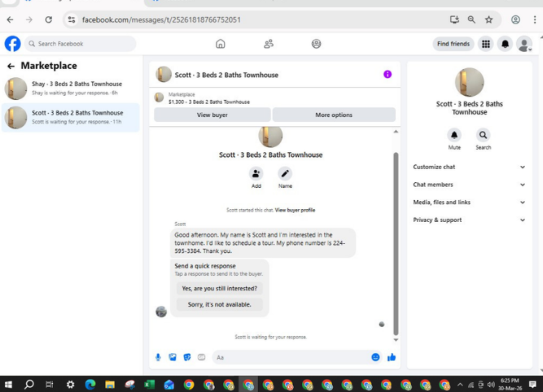Click the listing avatar in chat header
The image size is (543, 392).
[x=164, y=74]
